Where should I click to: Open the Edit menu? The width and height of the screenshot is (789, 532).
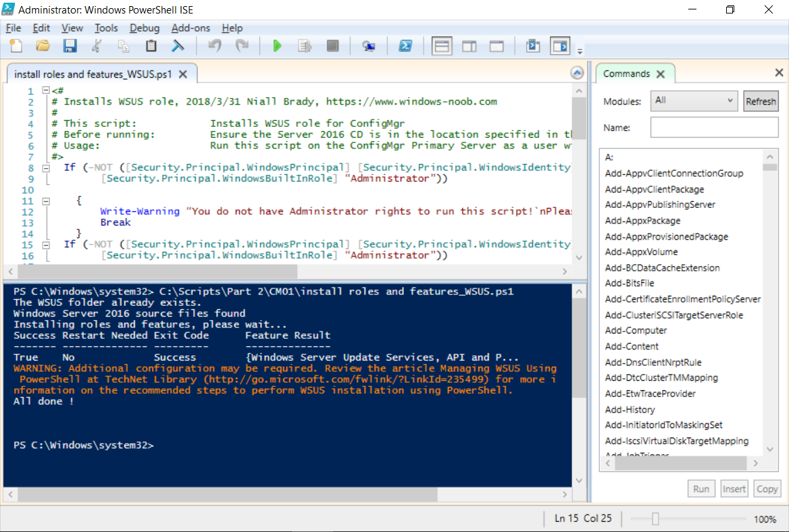(41, 28)
